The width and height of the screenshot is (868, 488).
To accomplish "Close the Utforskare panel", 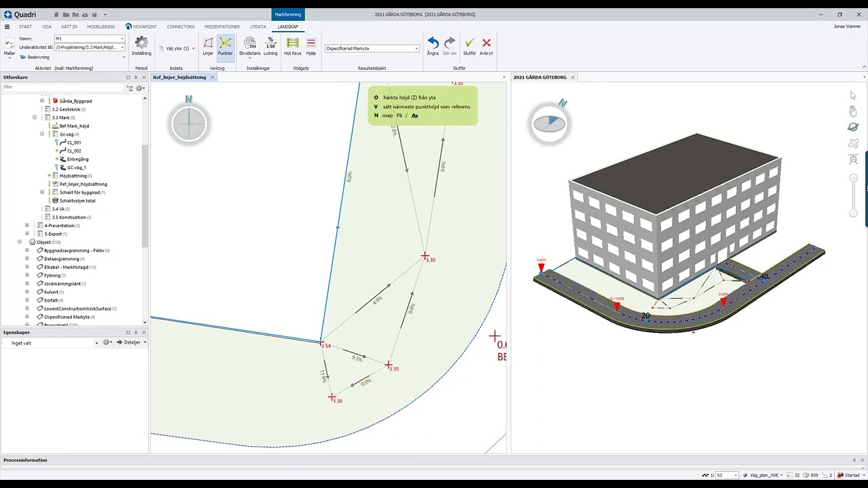I will pos(144,77).
